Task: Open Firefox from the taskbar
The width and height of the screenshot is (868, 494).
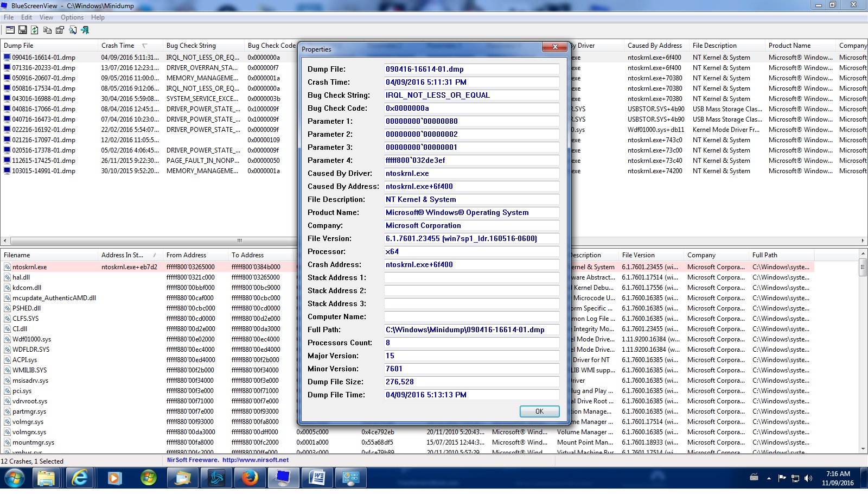Action: (x=250, y=478)
